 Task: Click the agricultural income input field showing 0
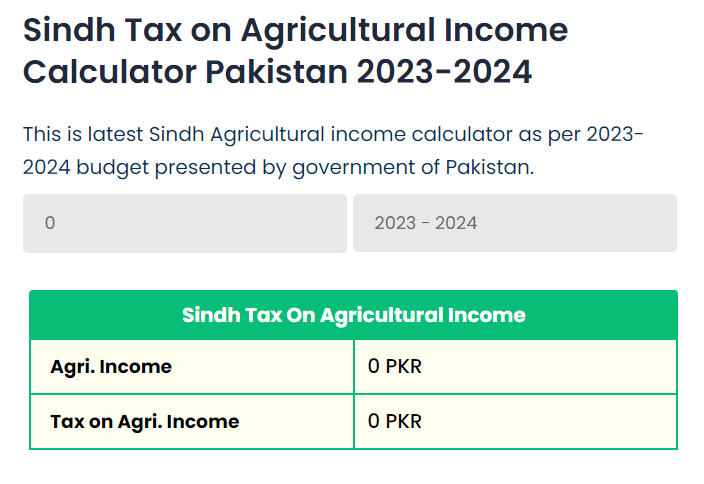[x=185, y=223]
